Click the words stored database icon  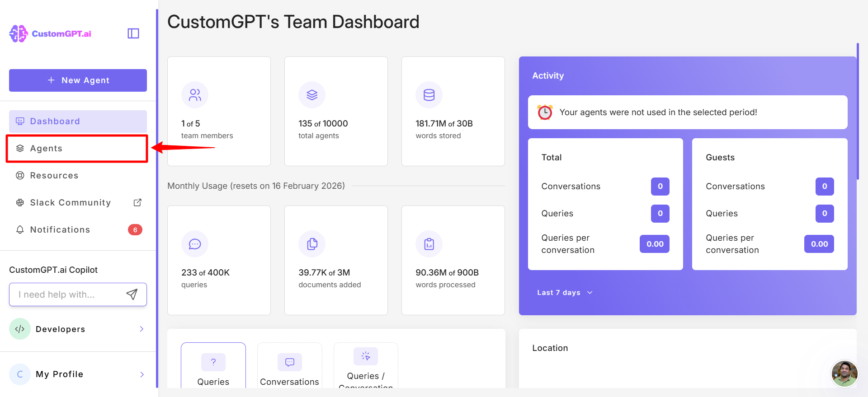pos(429,95)
